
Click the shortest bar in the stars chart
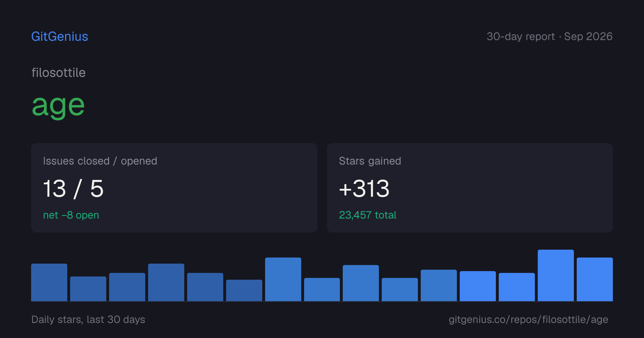point(244,290)
